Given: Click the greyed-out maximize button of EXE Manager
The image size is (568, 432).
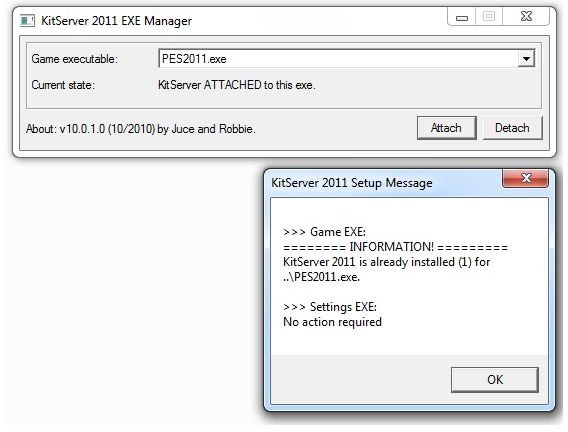Looking at the screenshot, I should click(489, 17).
